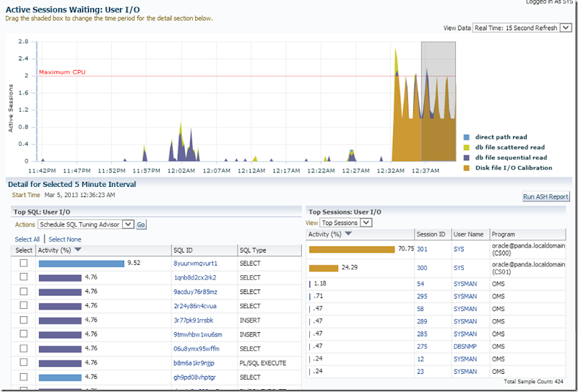Click the Run ASH Report button

(x=545, y=196)
